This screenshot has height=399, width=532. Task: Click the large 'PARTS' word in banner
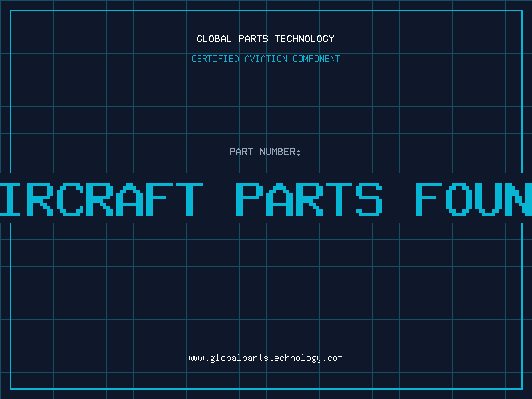pos(309,199)
